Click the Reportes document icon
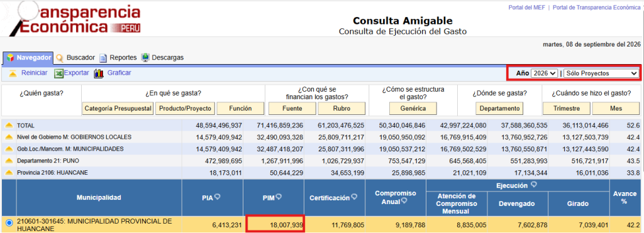Image resolution: width=644 pixels, height=233 pixels. pos(103,58)
